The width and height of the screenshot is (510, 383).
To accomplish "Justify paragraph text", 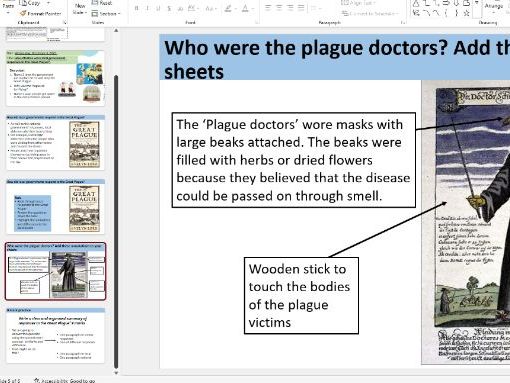I will 301,7.
